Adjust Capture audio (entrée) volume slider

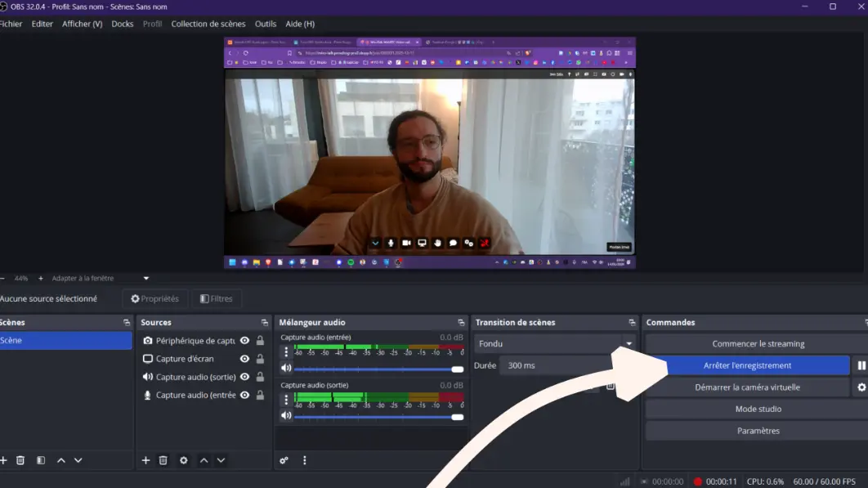376,369
